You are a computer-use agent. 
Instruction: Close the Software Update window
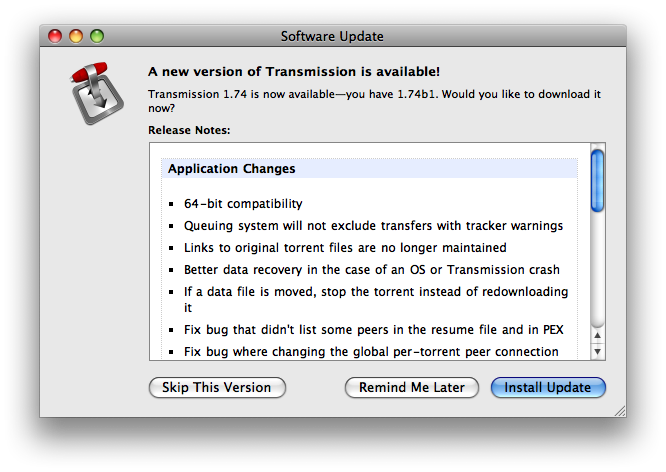tap(55, 36)
